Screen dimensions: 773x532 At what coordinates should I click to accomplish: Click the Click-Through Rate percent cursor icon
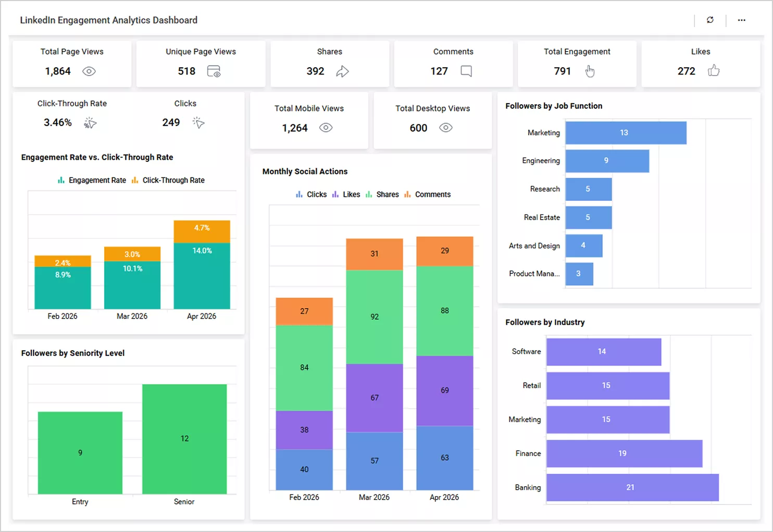(90, 123)
